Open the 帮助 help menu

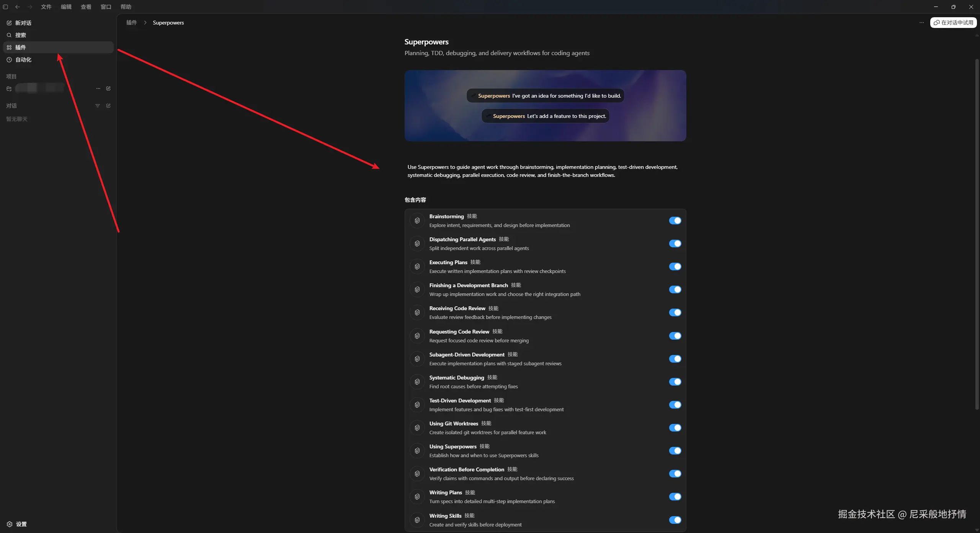click(x=126, y=7)
